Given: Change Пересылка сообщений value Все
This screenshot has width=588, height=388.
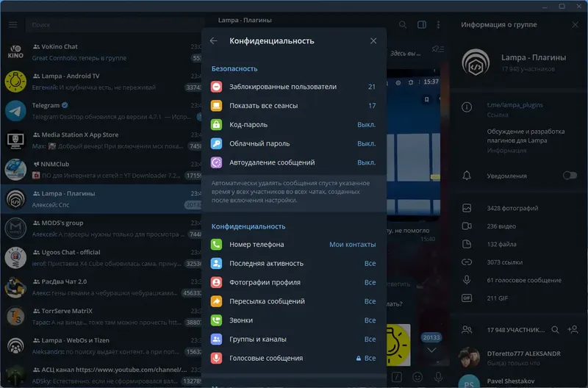Looking at the screenshot, I should point(370,301).
